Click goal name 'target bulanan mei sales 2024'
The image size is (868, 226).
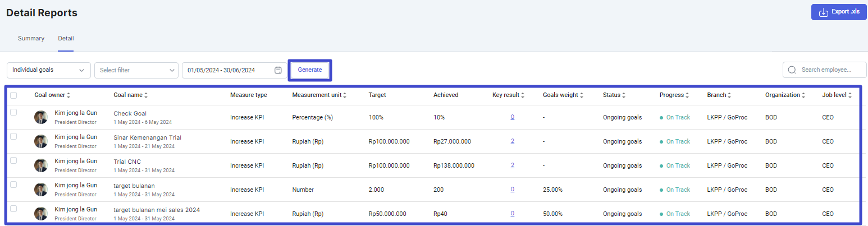click(x=157, y=210)
